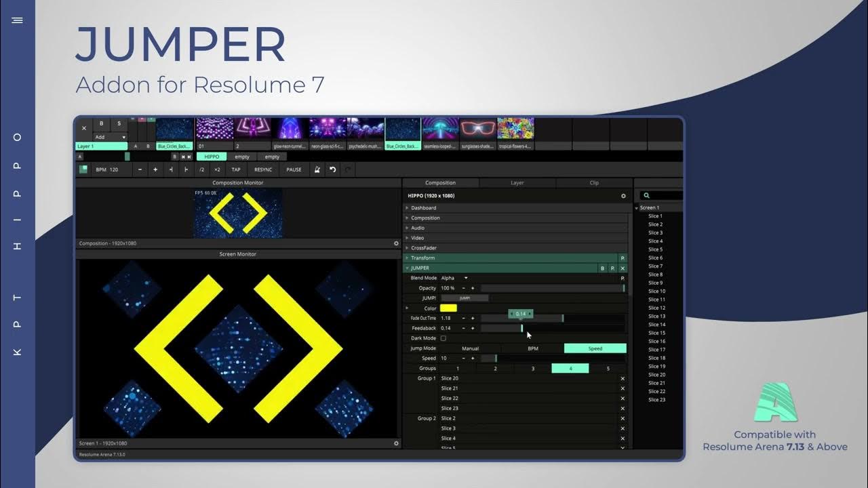
Task: Expand the Transform section
Action: pyautogui.click(x=511, y=258)
